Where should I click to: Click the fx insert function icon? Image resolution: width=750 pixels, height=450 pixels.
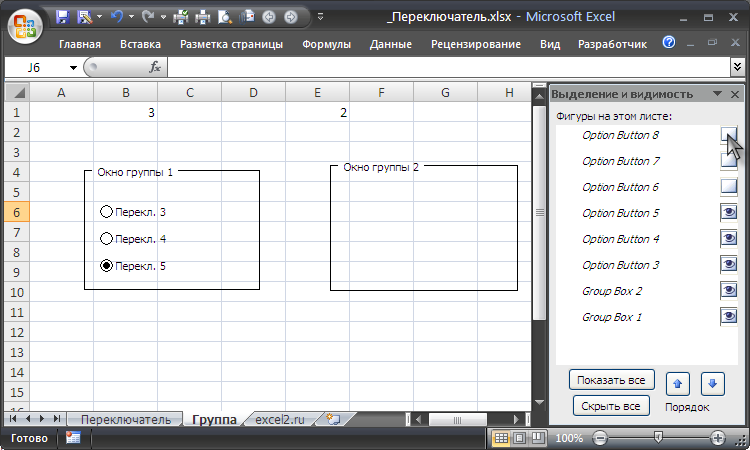point(155,67)
